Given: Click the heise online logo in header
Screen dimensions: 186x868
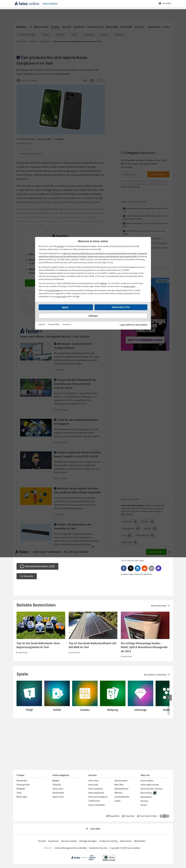Looking at the screenshot, I should coord(27,3).
